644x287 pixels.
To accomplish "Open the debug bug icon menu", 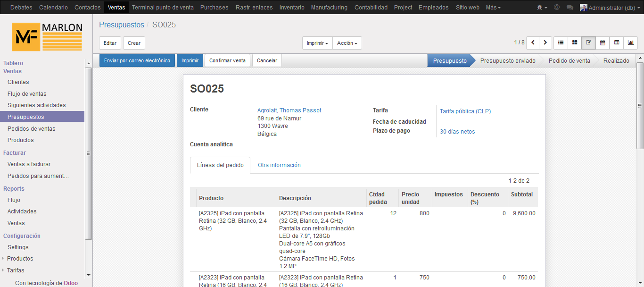I will click(x=542, y=8).
